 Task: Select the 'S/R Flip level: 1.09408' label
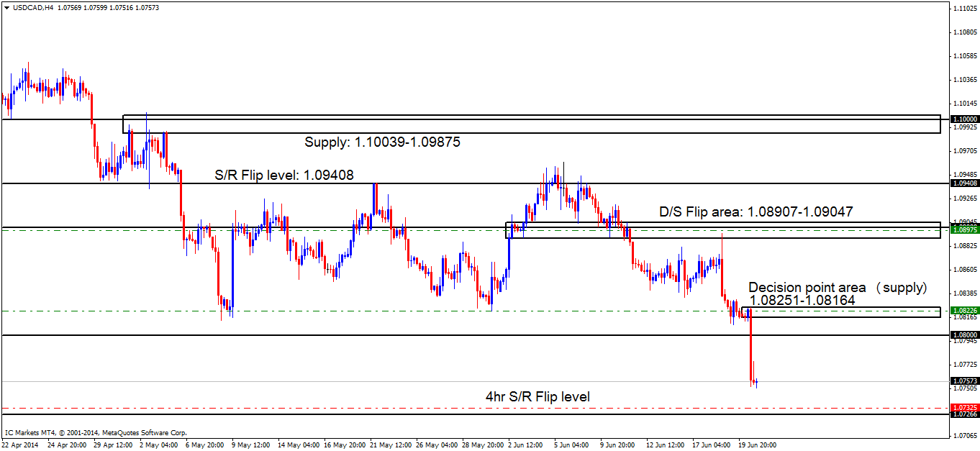click(284, 174)
